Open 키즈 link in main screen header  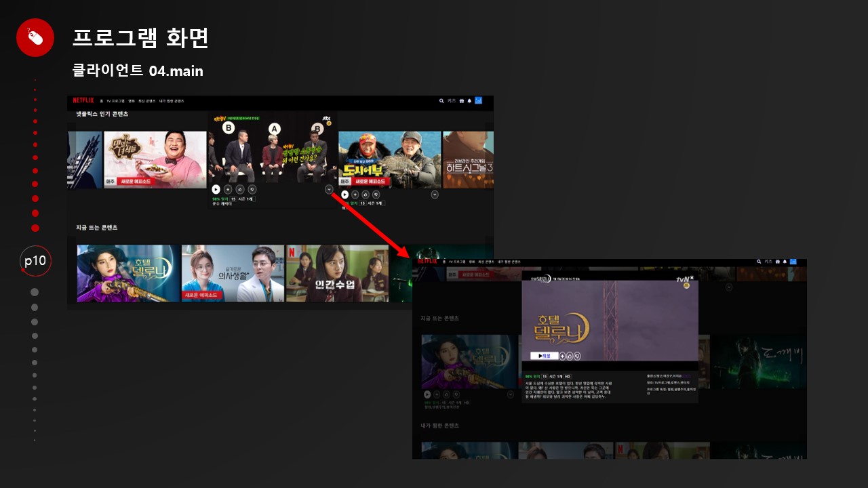click(x=452, y=101)
